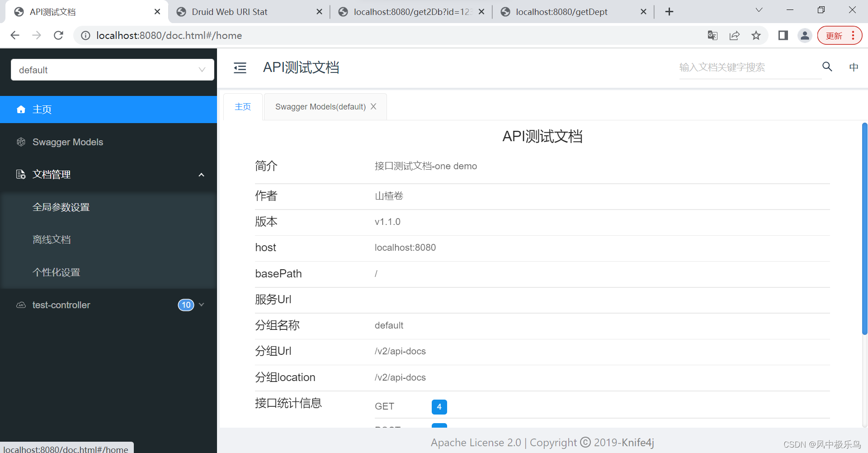Close the Swagger Models(default) tab
Screen dimensions: 868x453
(x=373, y=106)
